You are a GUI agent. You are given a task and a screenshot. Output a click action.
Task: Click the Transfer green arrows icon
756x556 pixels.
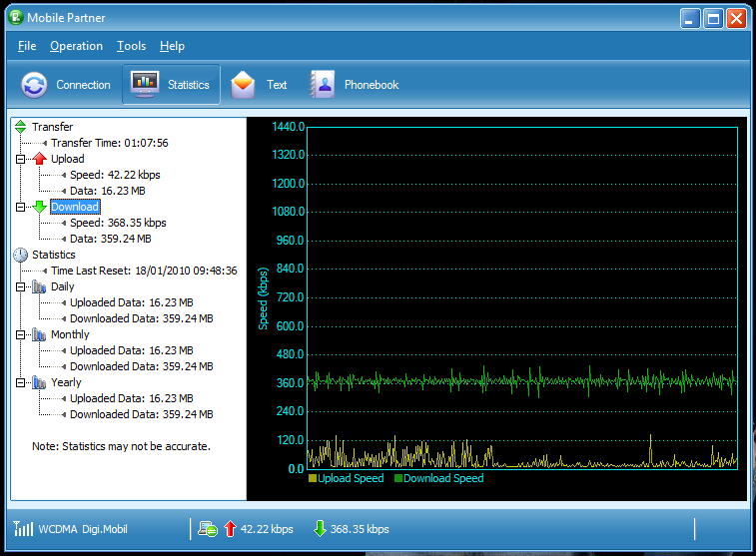[20, 127]
